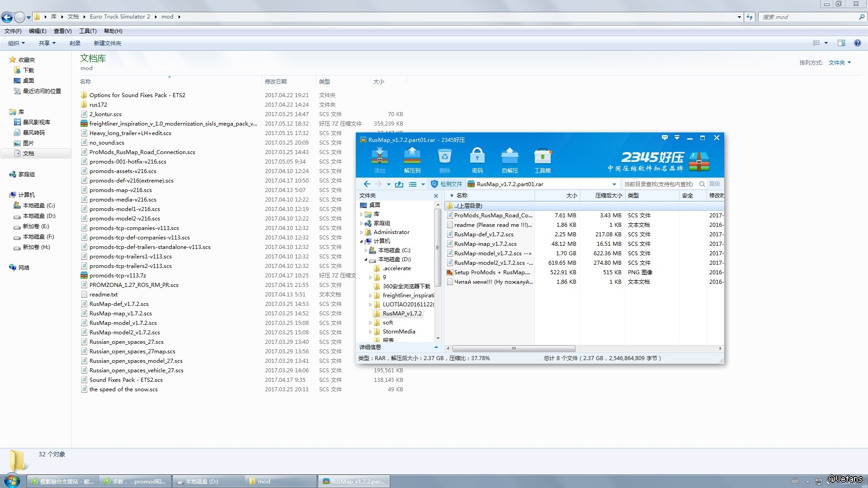
Task: Click the archive search input field
Action: [659, 184]
